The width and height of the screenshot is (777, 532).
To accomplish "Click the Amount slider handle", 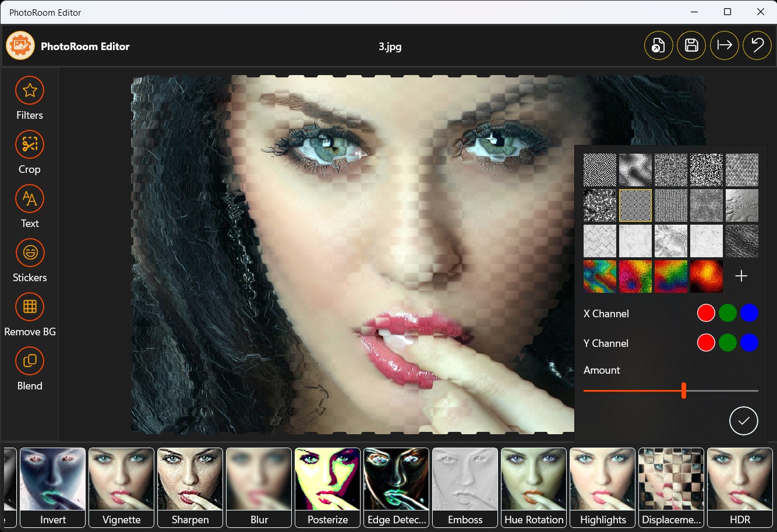I will coord(684,391).
